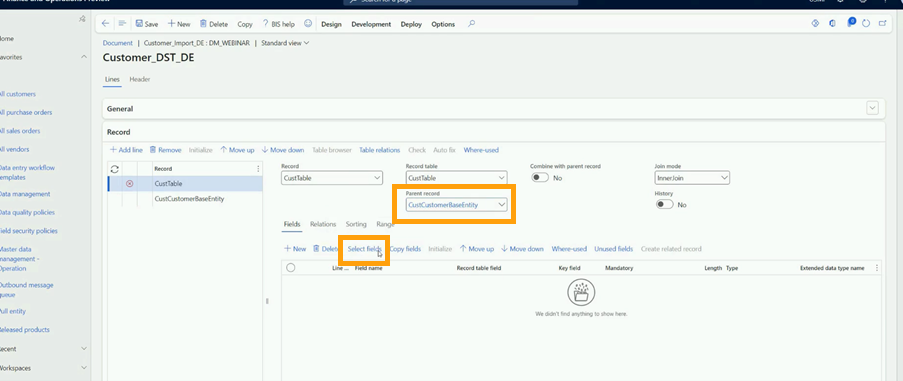Move field down in fields toolbar

pyautogui.click(x=522, y=249)
